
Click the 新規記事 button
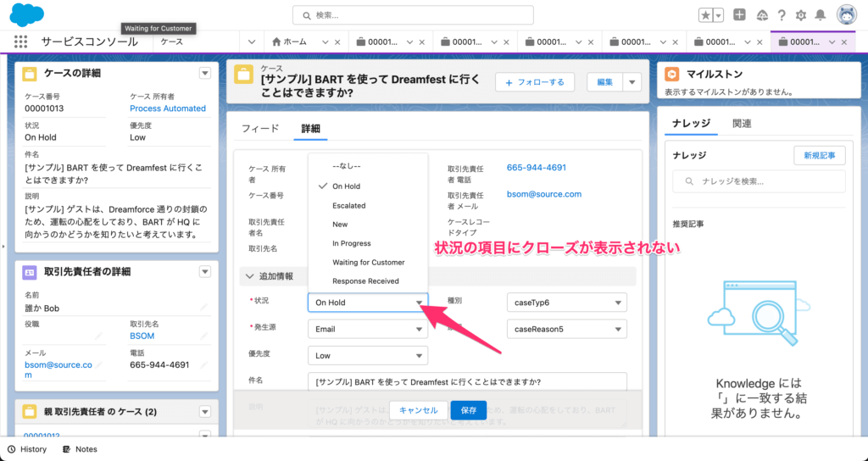(820, 156)
